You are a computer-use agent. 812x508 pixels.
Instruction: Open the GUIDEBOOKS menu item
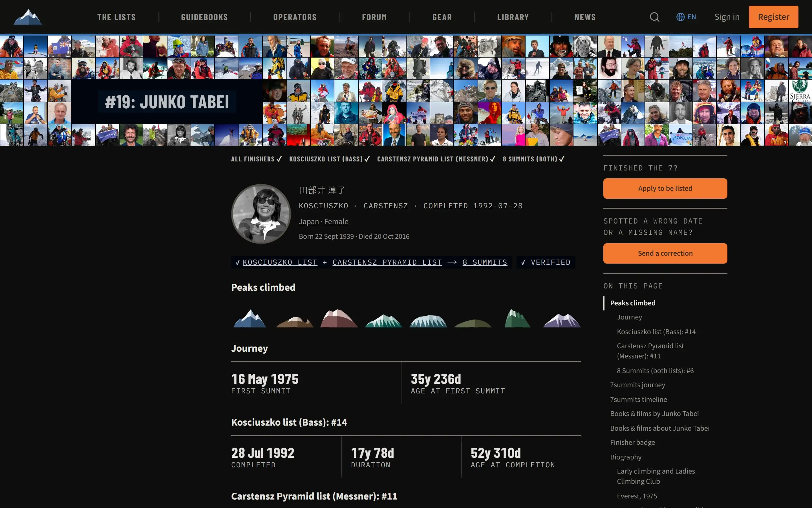[204, 17]
